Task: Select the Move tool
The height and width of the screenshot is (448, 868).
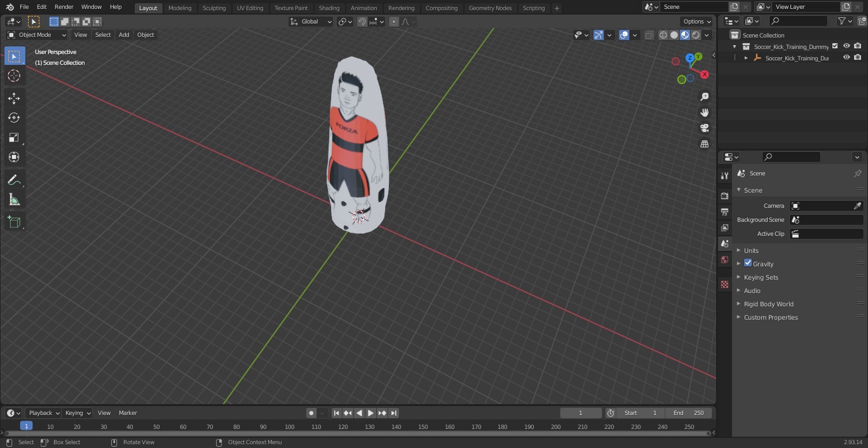Action: (x=14, y=98)
